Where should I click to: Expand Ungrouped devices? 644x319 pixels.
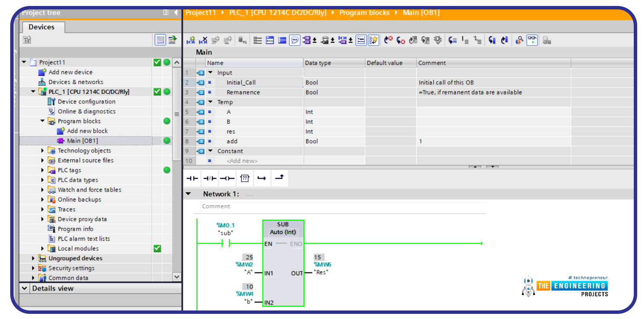[x=34, y=258]
